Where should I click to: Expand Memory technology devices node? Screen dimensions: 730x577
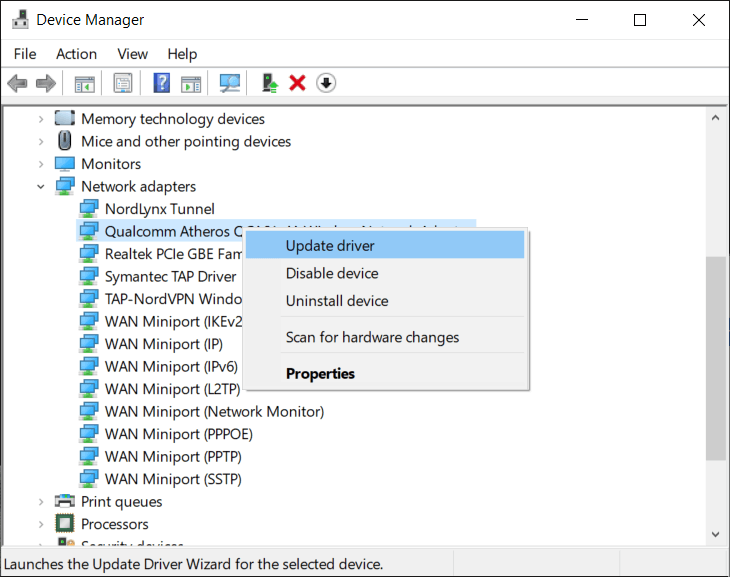41,119
